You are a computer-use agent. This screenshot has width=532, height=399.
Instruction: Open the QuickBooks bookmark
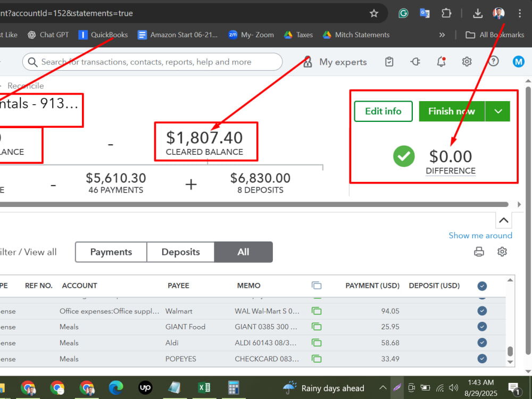pos(103,35)
